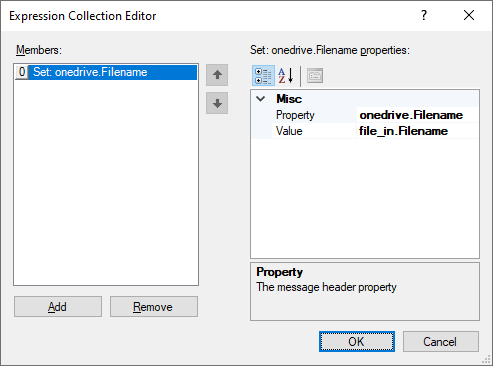Open help with question mark icon
The image size is (493, 366).
424,15
